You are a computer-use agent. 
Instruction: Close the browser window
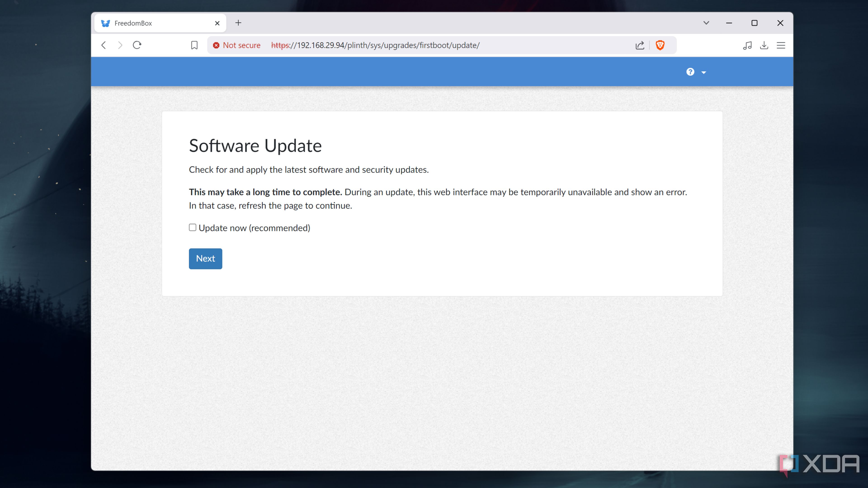coord(780,23)
